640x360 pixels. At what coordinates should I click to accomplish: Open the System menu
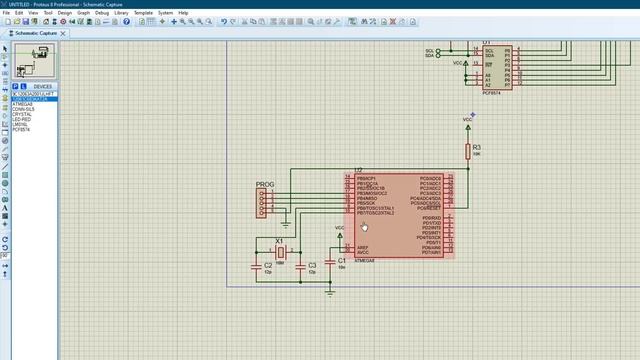point(165,13)
